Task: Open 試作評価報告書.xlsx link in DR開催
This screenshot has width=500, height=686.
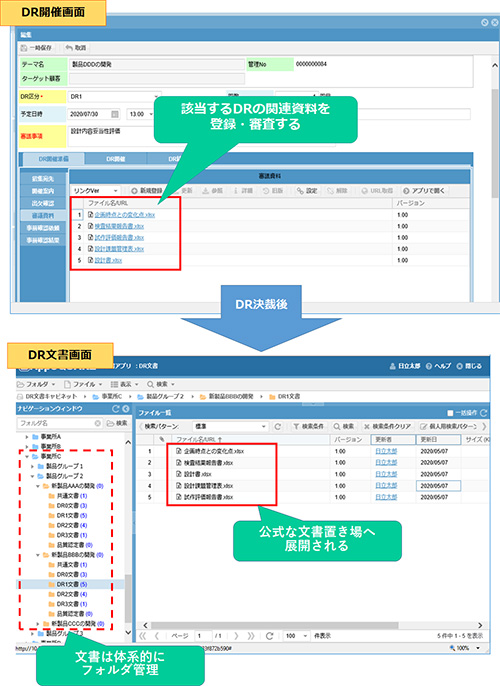Action: 119,238
